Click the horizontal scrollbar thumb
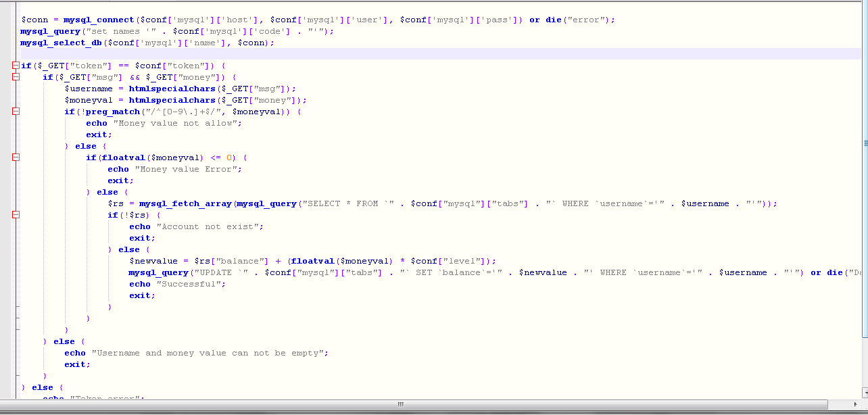 click(x=400, y=405)
